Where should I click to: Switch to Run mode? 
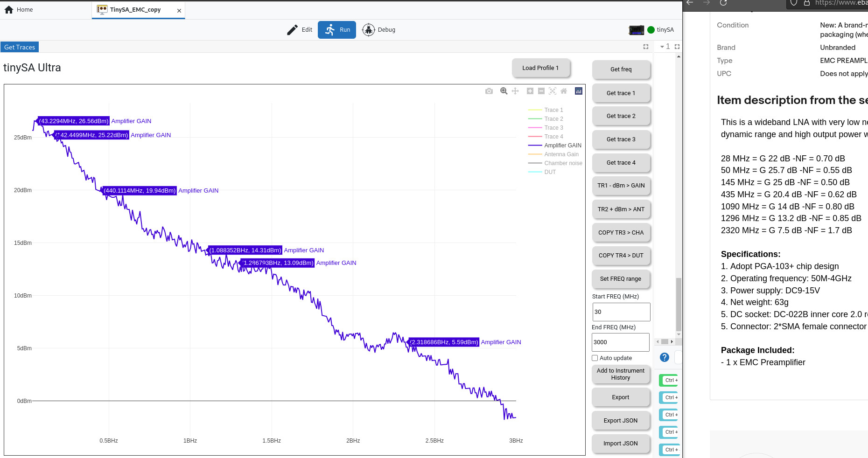tap(337, 30)
